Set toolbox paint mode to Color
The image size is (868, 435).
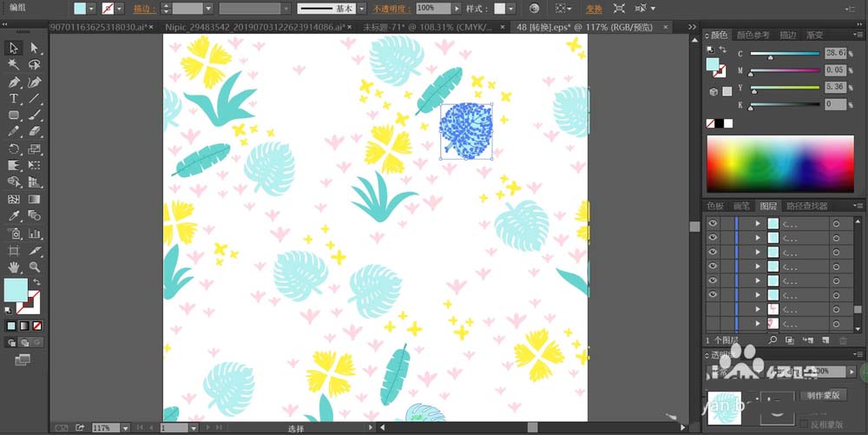(x=11, y=326)
